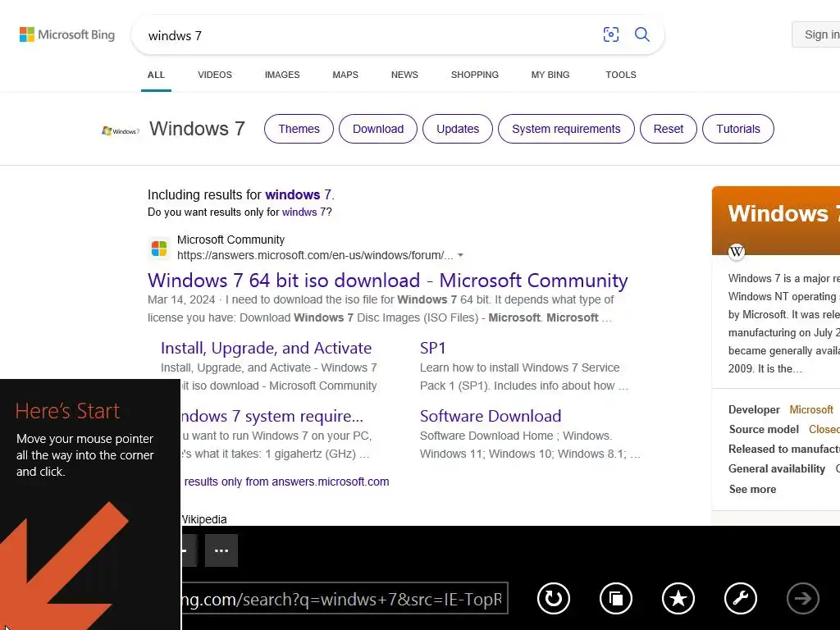Image resolution: width=840 pixels, height=630 pixels.
Task: Open tabs view icon in bottom bar
Action: (616, 598)
